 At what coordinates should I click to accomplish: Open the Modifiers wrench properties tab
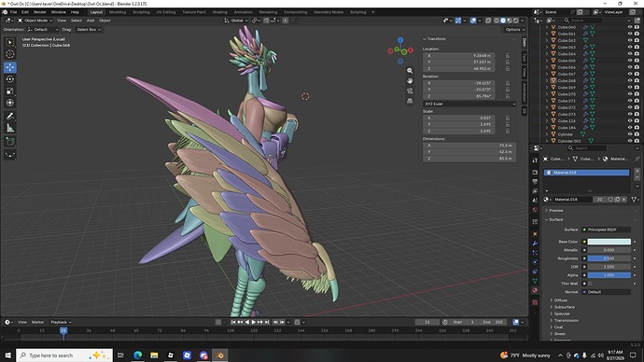[535, 244]
